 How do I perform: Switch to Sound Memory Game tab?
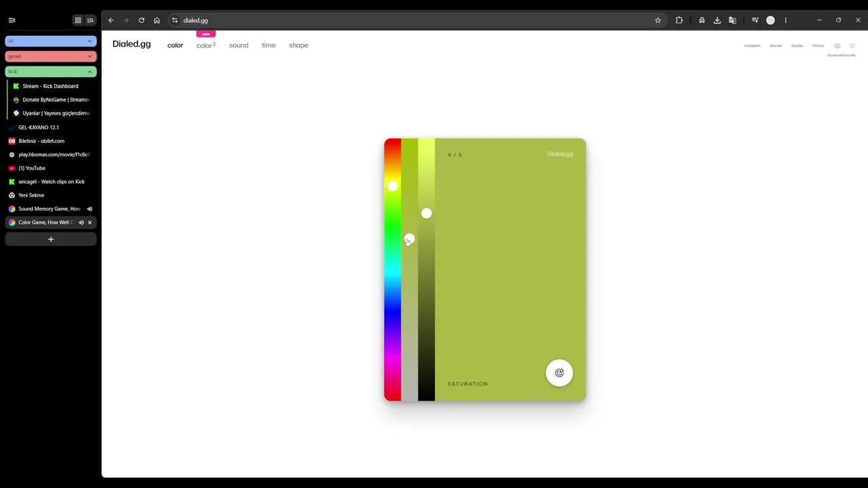pyautogui.click(x=45, y=209)
